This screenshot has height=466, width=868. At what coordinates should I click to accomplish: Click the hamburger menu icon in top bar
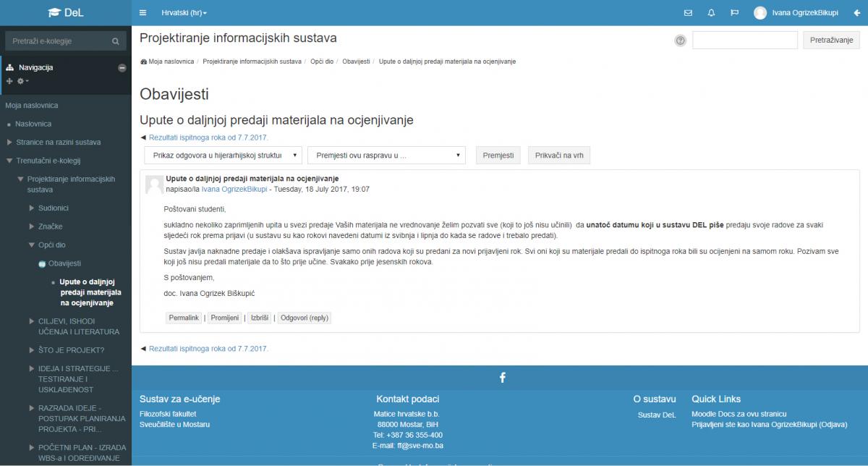pos(142,13)
